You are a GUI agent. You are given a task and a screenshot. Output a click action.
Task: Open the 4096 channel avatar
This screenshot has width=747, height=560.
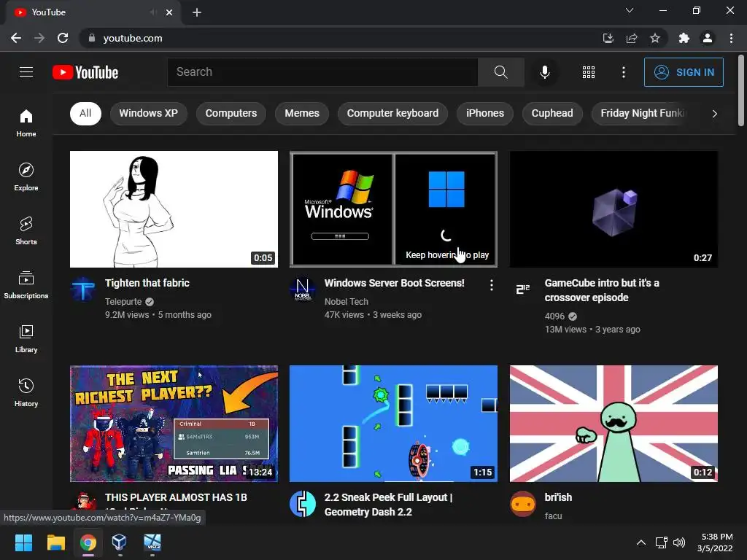click(522, 289)
